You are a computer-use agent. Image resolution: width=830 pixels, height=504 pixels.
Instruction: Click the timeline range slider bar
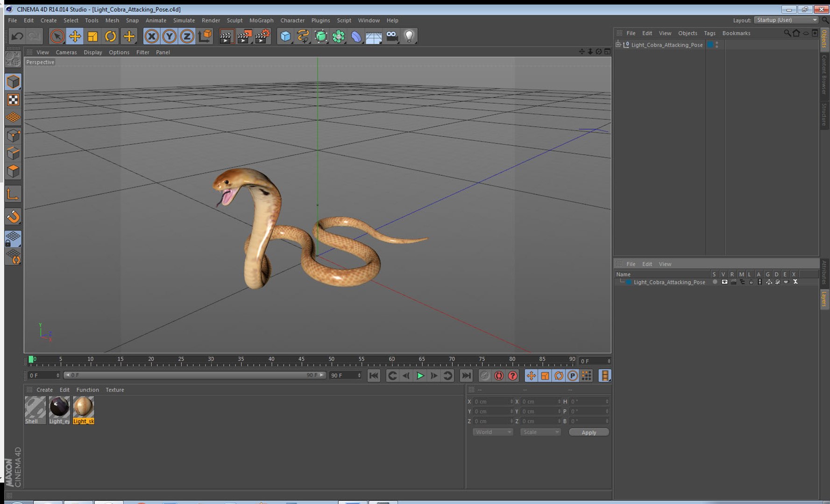[194, 375]
